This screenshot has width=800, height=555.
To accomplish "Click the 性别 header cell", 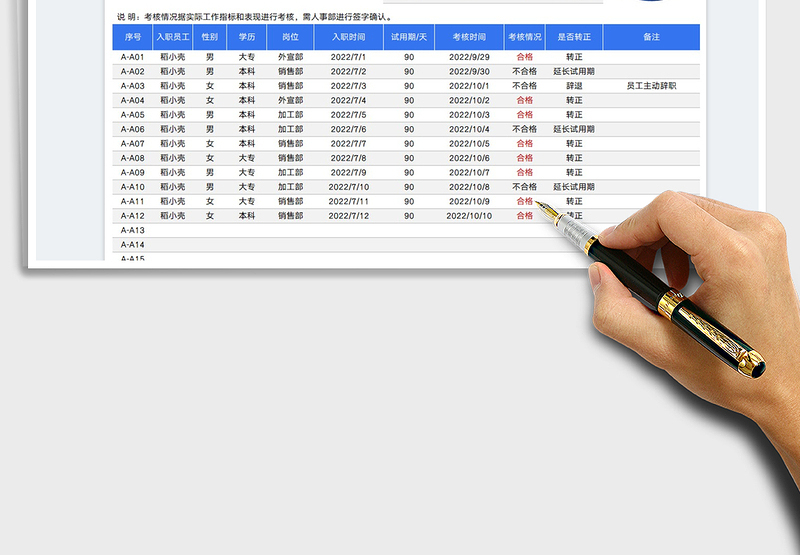I will [209, 37].
